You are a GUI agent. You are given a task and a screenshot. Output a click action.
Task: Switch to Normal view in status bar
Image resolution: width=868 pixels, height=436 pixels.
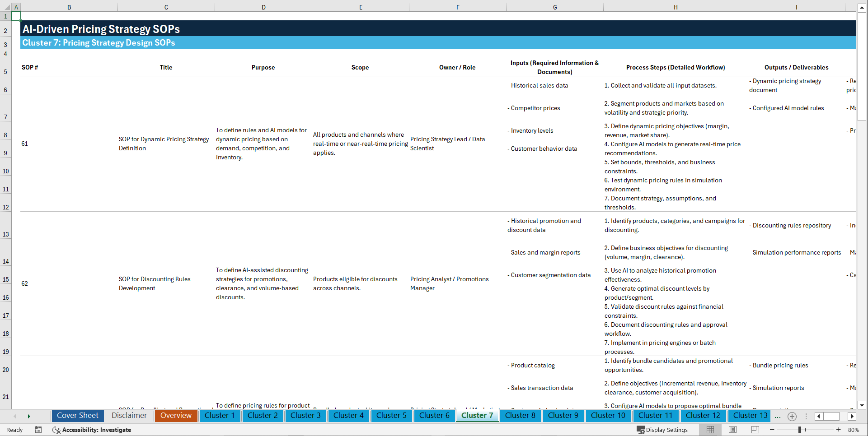tap(709, 430)
